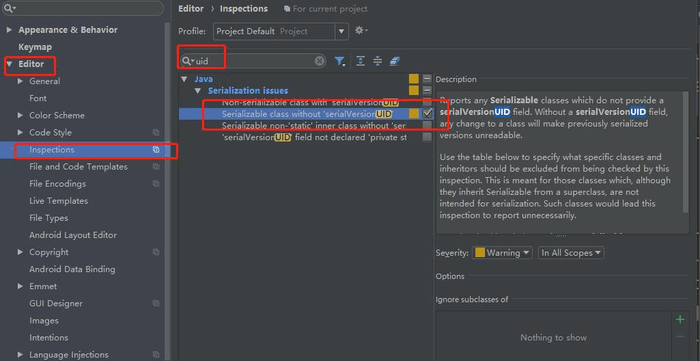This screenshot has width=700, height=361.
Task: Open the filter inspections funnel menu
Action: pyautogui.click(x=340, y=62)
